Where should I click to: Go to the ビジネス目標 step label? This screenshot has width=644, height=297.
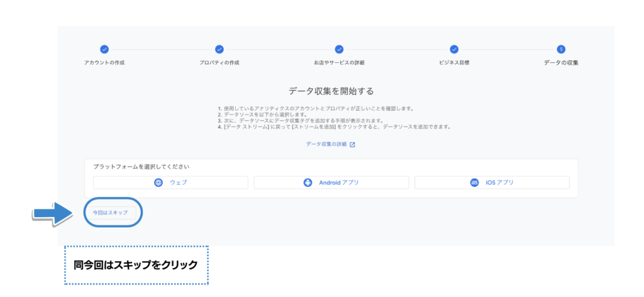[454, 63]
